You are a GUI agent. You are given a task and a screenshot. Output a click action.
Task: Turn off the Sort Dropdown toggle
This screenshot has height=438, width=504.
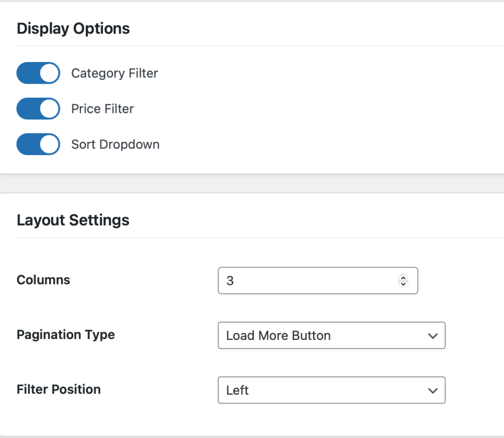(x=38, y=144)
